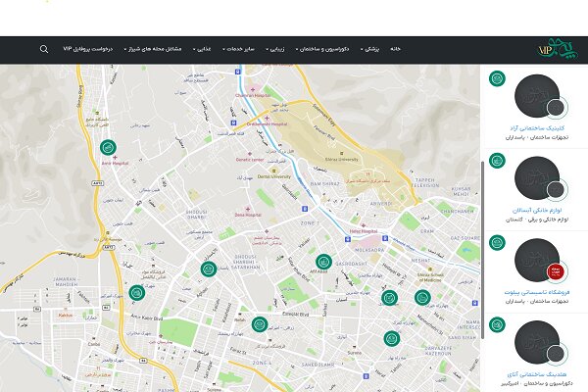Expand the دکوراسیون و ساختمان dropdown

[x=322, y=49]
